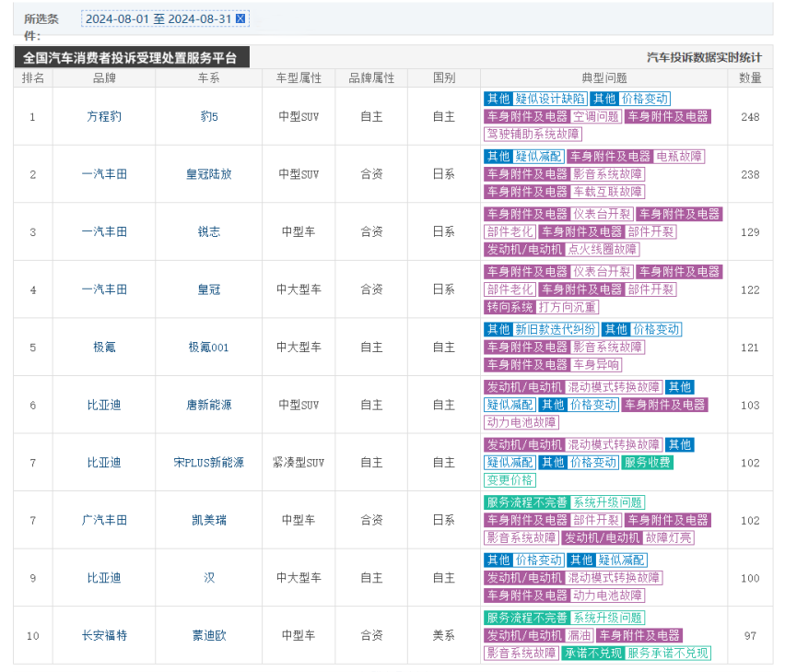Click the 国别 column header

[x=444, y=77]
